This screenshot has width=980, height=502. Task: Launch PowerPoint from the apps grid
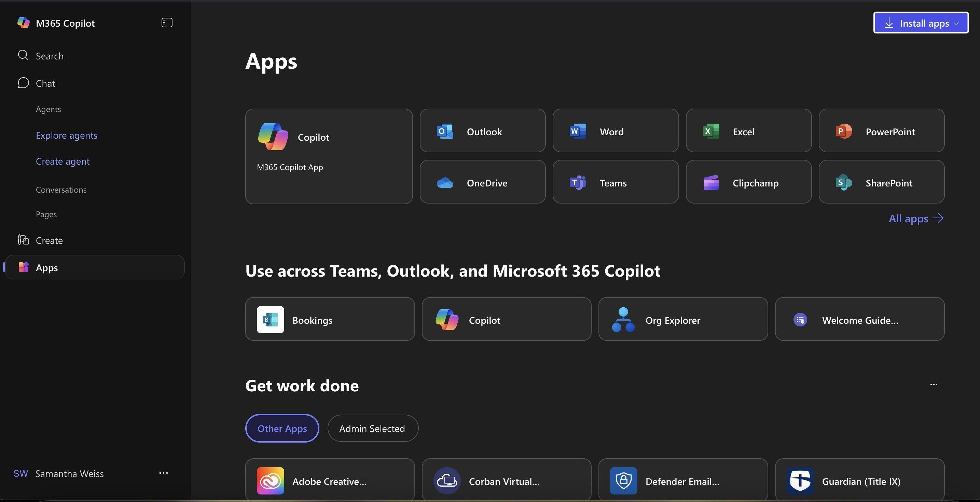881,131
